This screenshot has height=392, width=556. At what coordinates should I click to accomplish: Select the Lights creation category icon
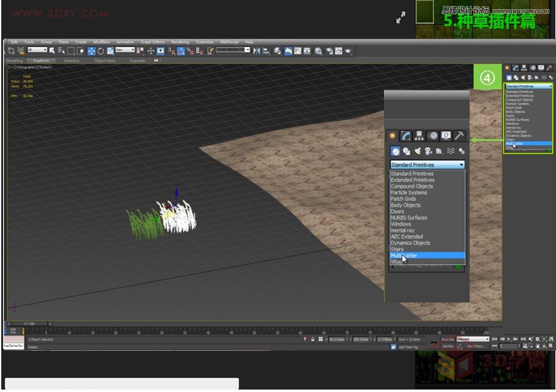click(x=417, y=150)
